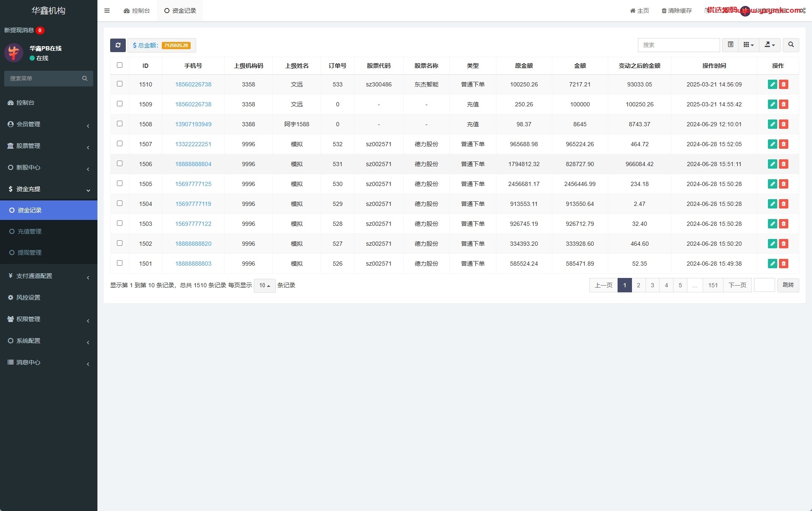Check the row 1506 checkbox
812x511 pixels.
[119, 164]
